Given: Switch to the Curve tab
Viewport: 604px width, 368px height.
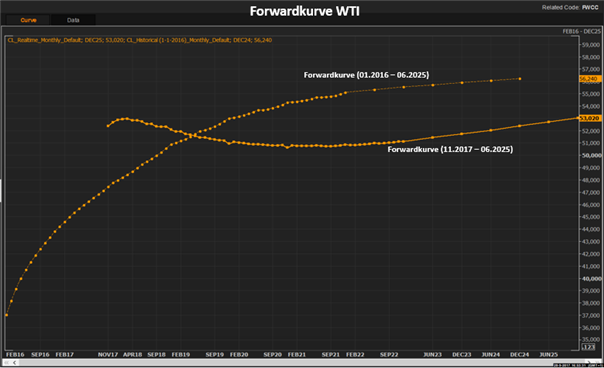Looking at the screenshot, I should [28, 20].
